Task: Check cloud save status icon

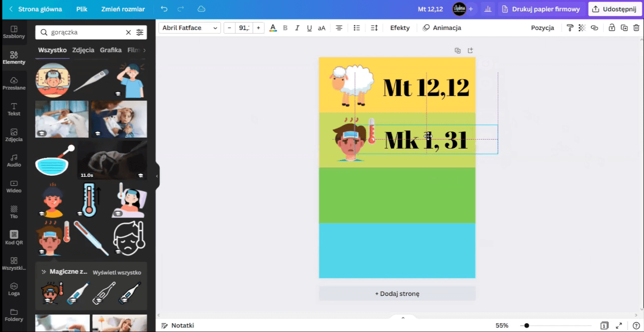Action: (201, 9)
